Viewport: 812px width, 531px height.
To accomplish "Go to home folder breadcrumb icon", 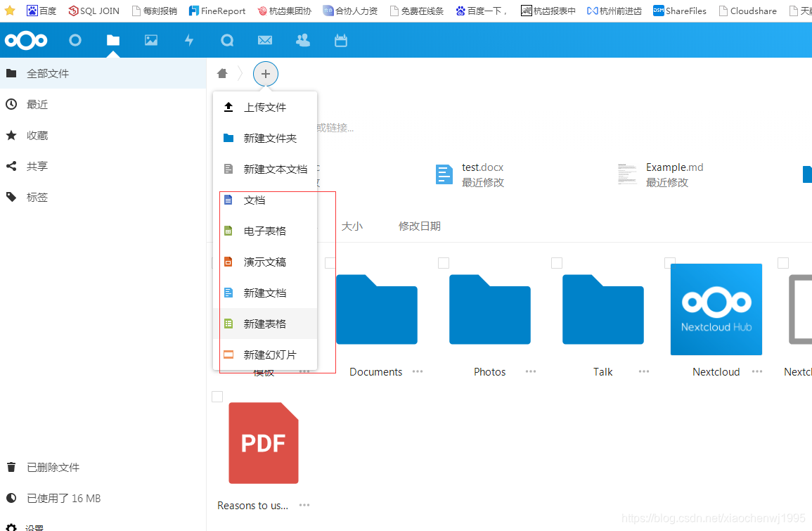I will click(x=222, y=74).
